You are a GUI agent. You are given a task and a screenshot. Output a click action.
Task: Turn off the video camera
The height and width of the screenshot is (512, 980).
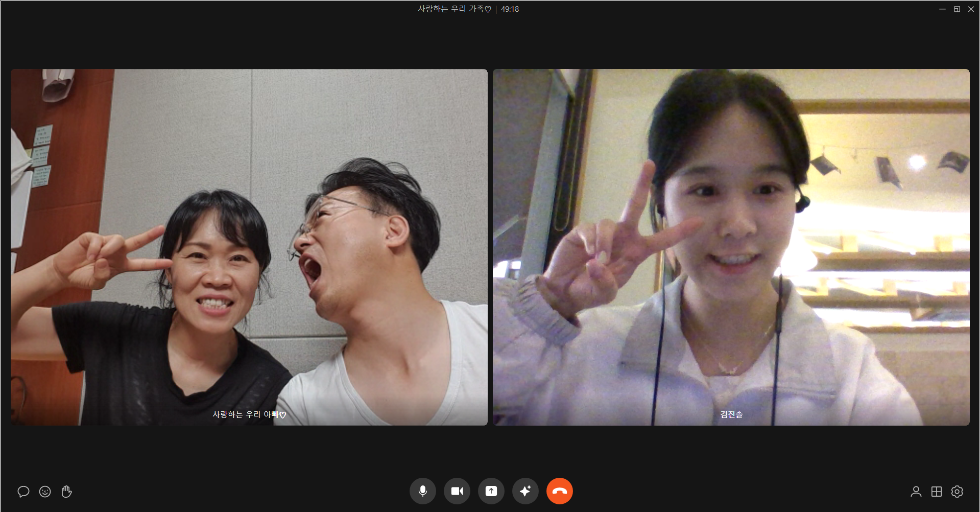coord(457,491)
